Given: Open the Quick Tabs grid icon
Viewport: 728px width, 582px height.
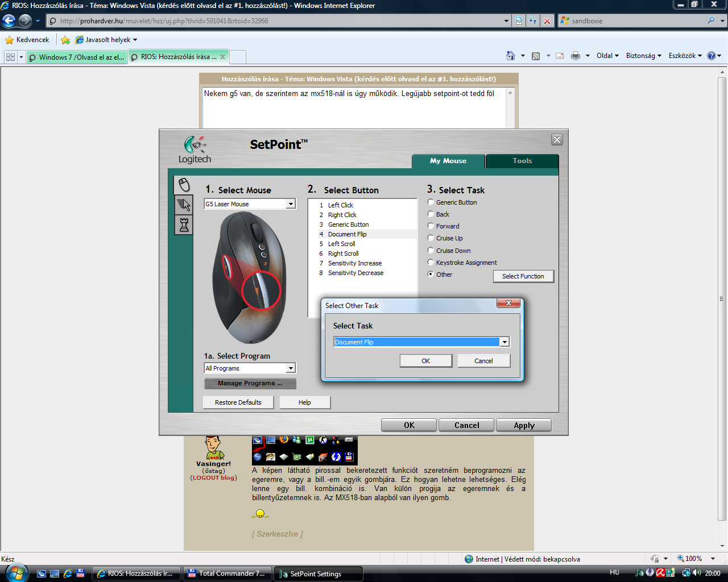Looking at the screenshot, I should pyautogui.click(x=10, y=57).
